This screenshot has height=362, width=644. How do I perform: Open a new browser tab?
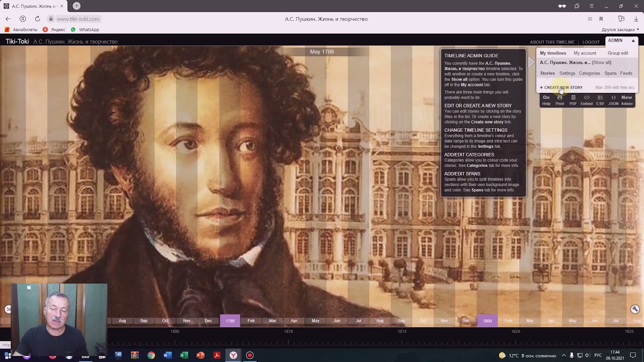pos(76,6)
